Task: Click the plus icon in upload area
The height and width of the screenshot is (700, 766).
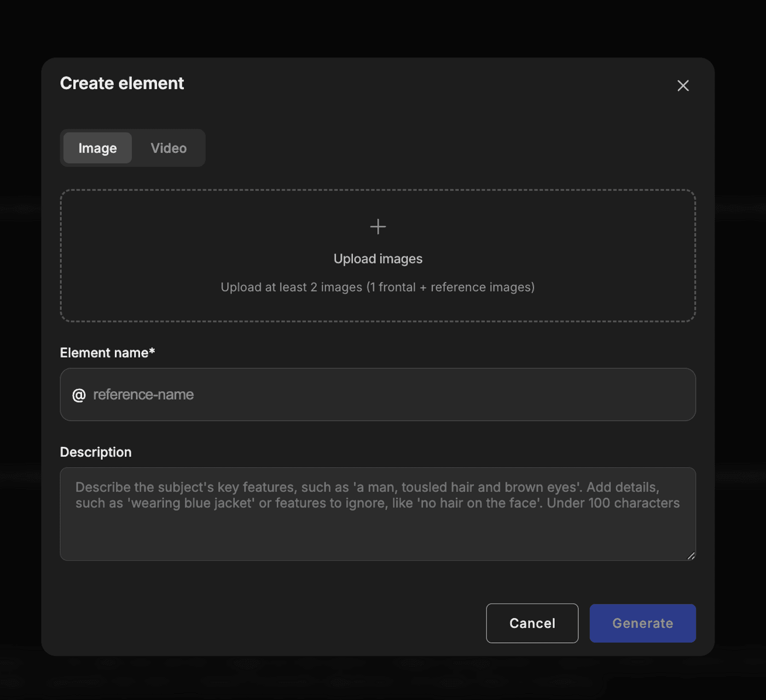Action: [378, 226]
